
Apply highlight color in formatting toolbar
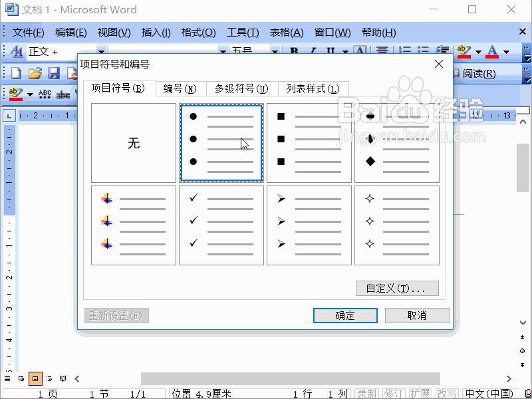click(464, 52)
